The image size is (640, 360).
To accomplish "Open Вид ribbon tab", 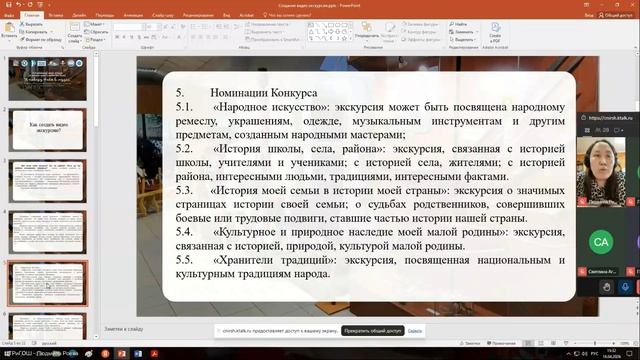I will point(227,15).
